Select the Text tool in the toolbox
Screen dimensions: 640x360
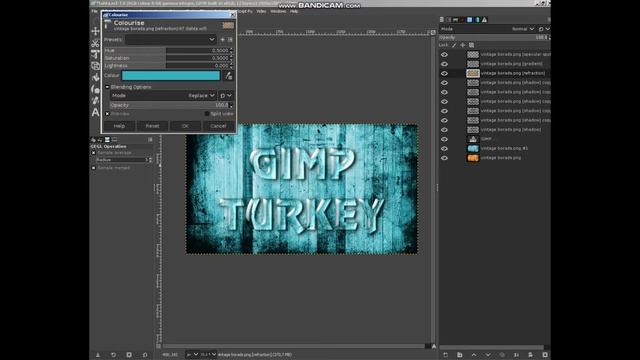point(96,112)
